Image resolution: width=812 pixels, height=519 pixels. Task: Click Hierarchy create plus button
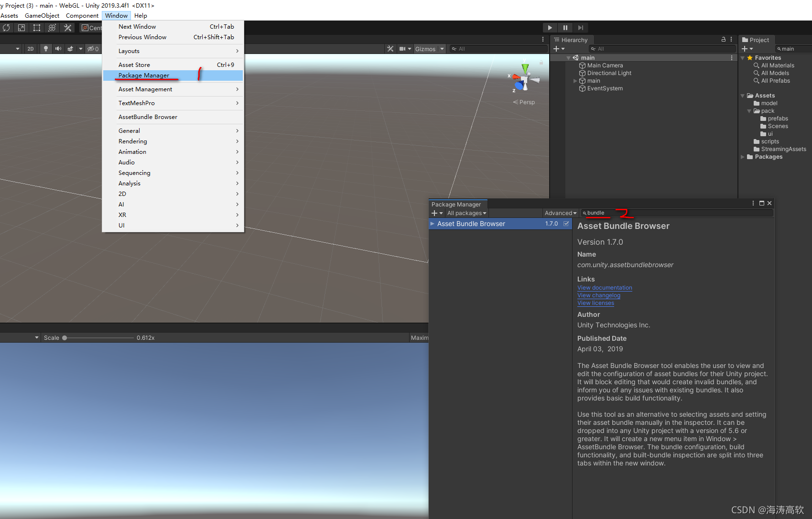pos(559,49)
